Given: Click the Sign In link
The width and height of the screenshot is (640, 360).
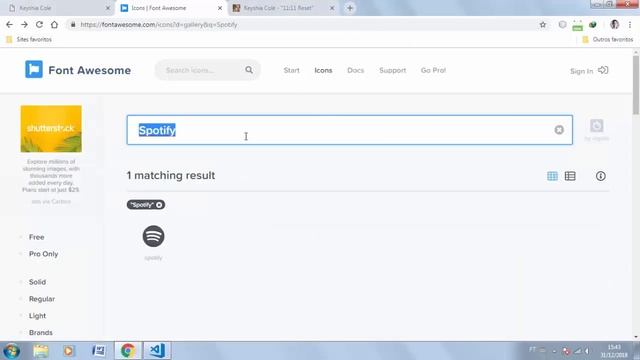Looking at the screenshot, I should click(x=582, y=71).
